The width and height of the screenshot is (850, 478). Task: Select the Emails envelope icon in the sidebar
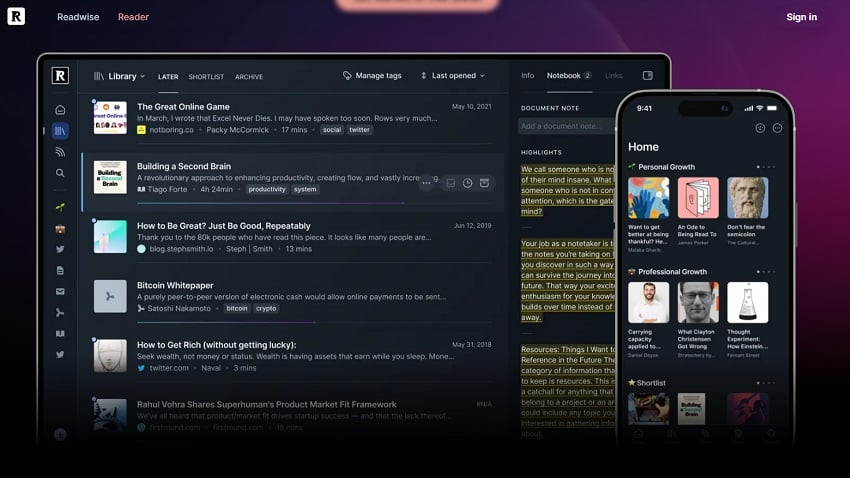click(60, 292)
